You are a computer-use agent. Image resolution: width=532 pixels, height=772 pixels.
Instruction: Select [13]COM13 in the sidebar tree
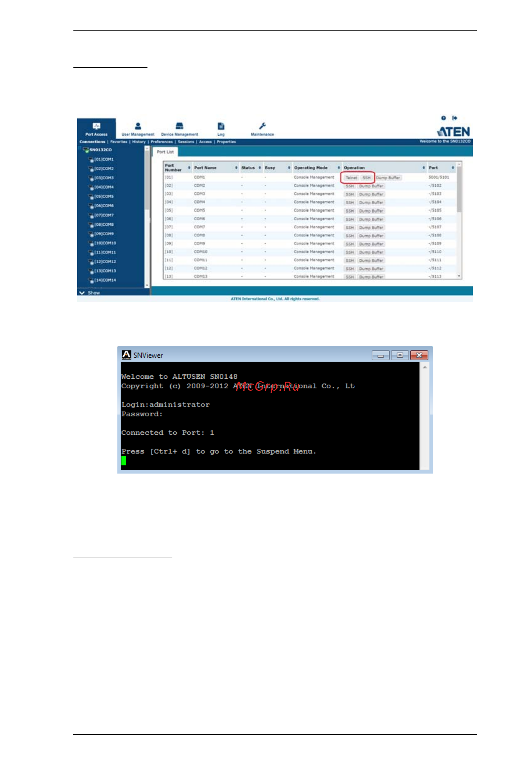pyautogui.click(x=105, y=271)
